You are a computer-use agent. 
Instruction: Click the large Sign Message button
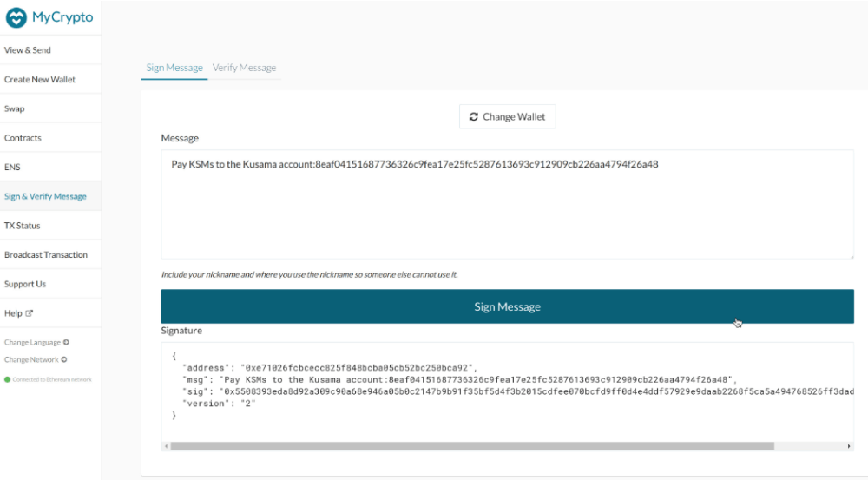507,306
